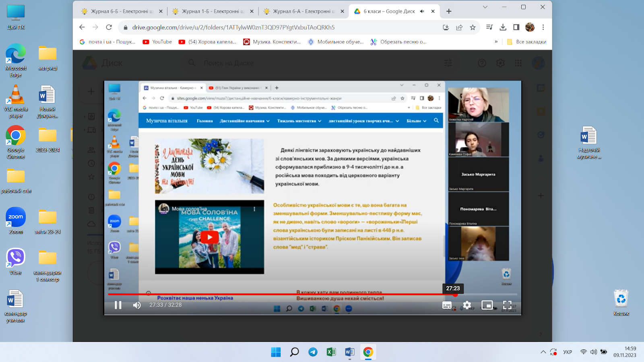Open a new Chrome tab
Image resolution: width=644 pixels, height=362 pixels.
click(x=449, y=11)
